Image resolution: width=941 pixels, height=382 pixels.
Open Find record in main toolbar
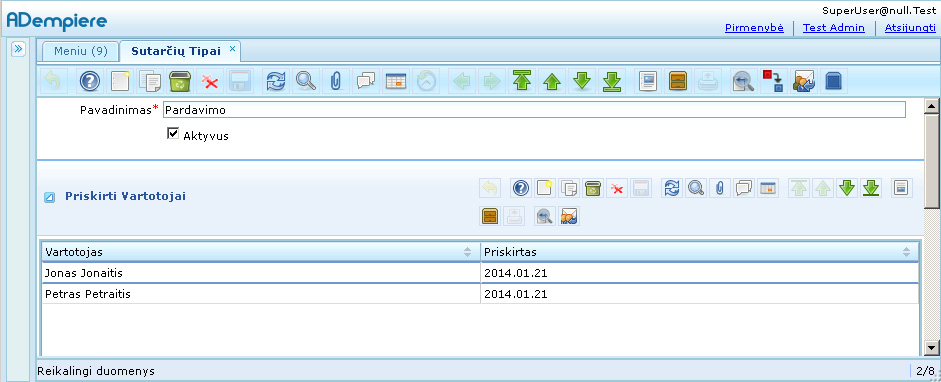click(305, 81)
